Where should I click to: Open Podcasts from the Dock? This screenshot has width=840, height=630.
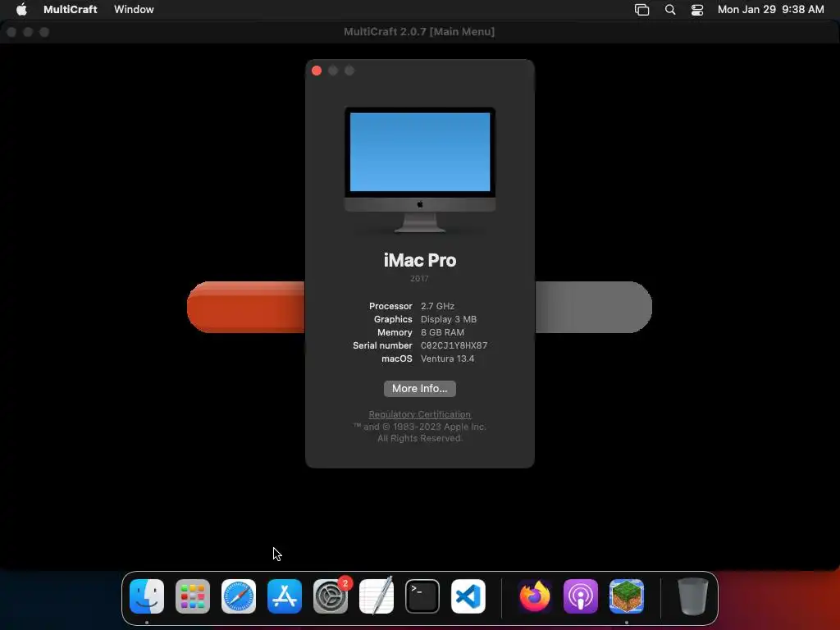click(581, 596)
